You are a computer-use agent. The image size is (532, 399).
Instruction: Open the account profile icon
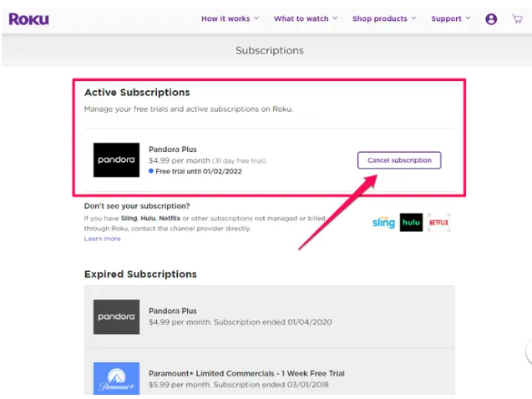click(x=491, y=19)
